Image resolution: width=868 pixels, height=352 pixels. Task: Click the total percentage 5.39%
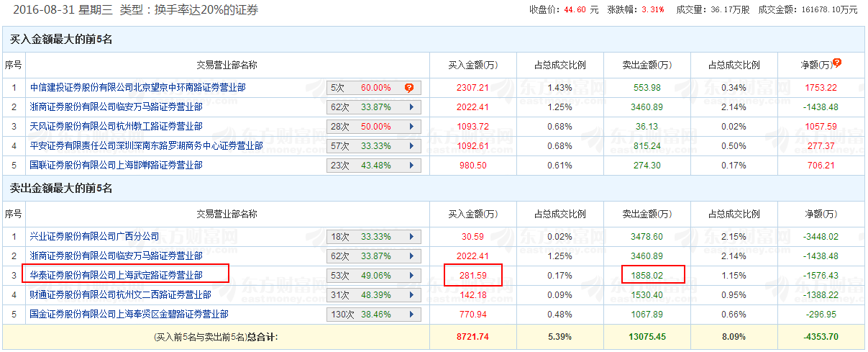tap(559, 336)
